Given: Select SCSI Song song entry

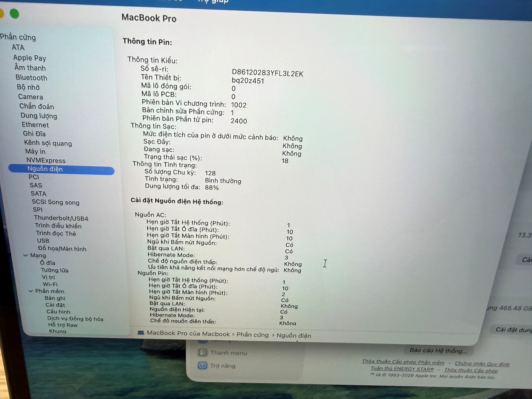Looking at the screenshot, I should click(x=55, y=202).
